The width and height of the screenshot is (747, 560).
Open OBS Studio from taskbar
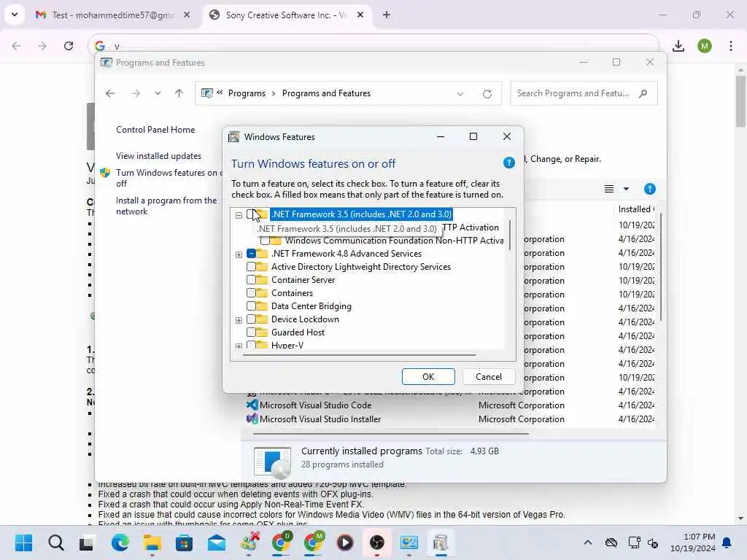(x=377, y=542)
